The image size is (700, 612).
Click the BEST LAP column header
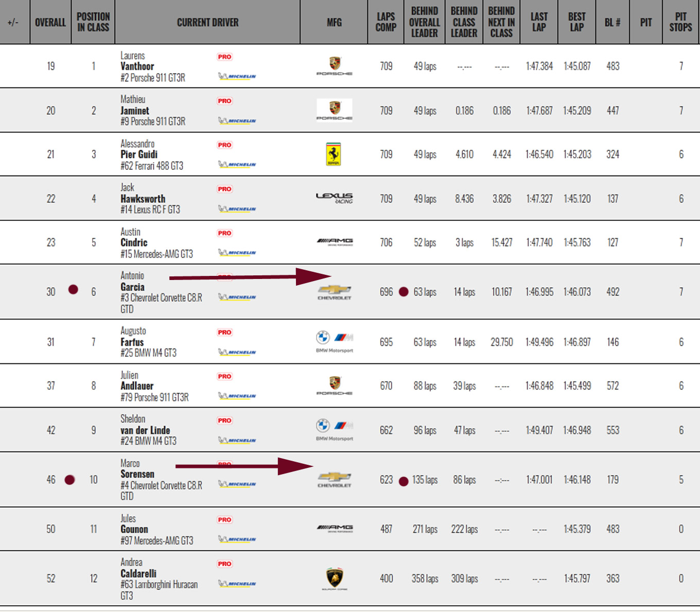576,23
